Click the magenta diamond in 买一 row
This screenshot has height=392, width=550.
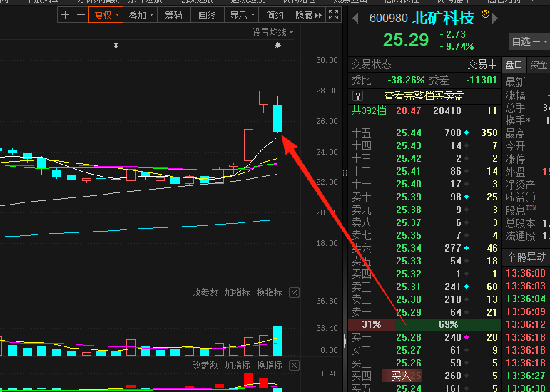pyautogui.click(x=467, y=337)
